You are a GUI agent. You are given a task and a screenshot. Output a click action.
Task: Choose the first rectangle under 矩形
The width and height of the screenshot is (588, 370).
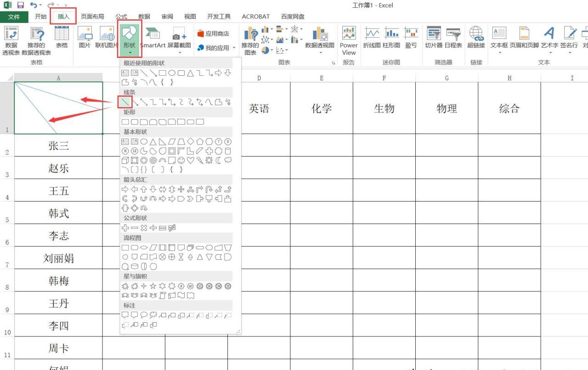[x=125, y=122]
